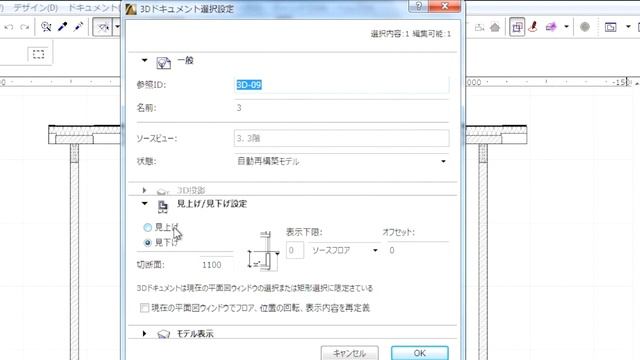Open the ドキュメント menu
Image resolution: width=640 pixels, height=360 pixels.
[x=93, y=8]
